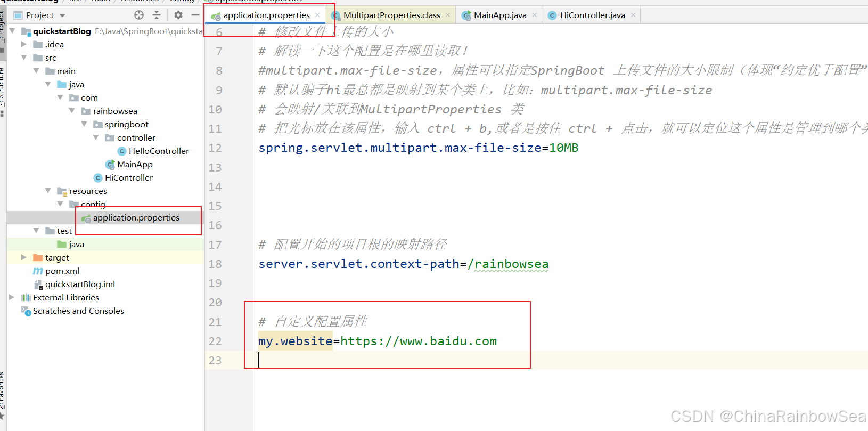Click the https://www.baidu.com value
This screenshot has height=431, width=868.
pos(419,341)
